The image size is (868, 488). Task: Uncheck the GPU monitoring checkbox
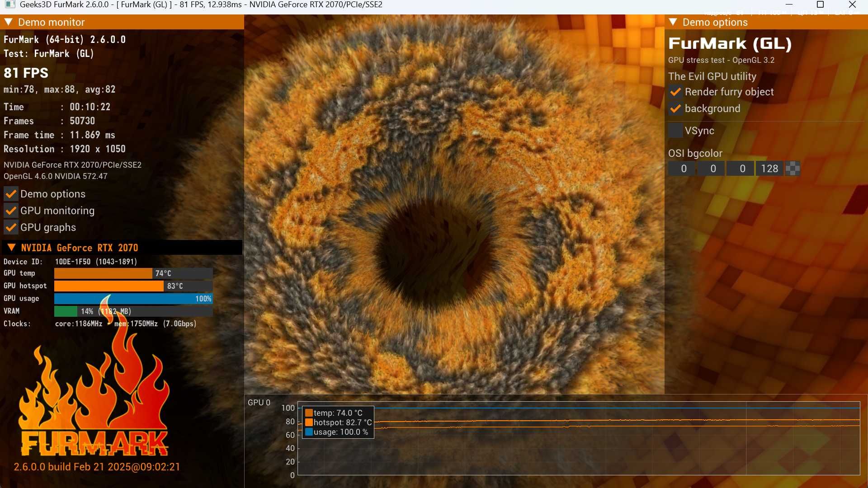pyautogui.click(x=11, y=211)
